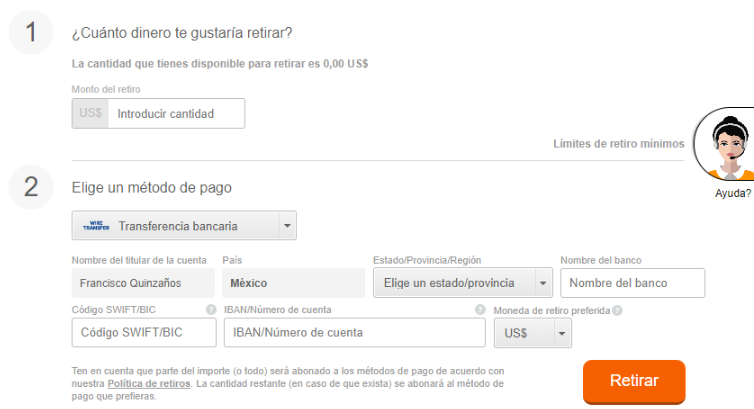This screenshot has height=409, width=754.
Task: Click the help icon for Moneda de retiro preferida
Action: pos(617,310)
